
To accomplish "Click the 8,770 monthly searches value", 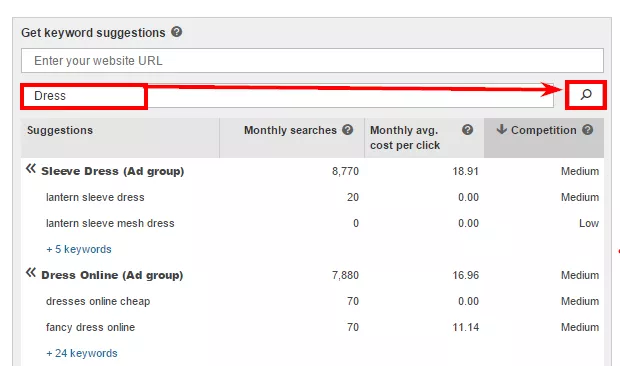I will [345, 172].
